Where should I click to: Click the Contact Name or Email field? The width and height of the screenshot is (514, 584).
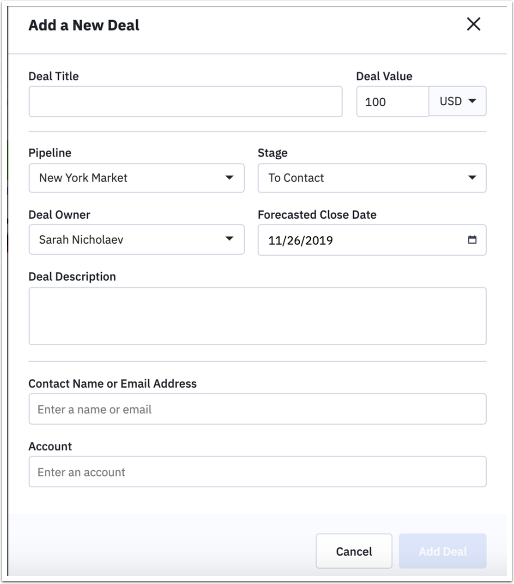point(258,409)
